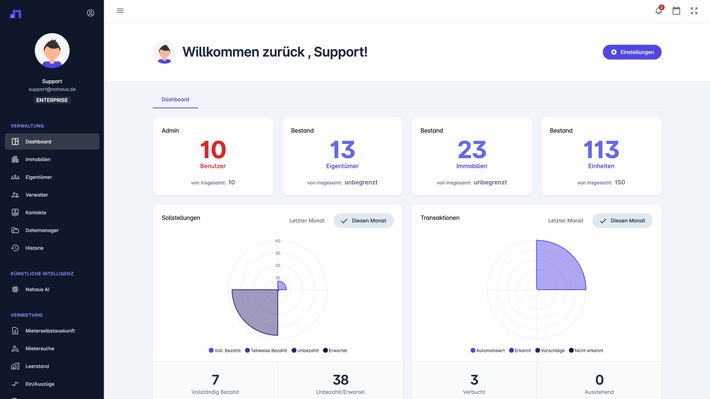
Task: Switch to the Dashboard tab
Action: coord(175,99)
